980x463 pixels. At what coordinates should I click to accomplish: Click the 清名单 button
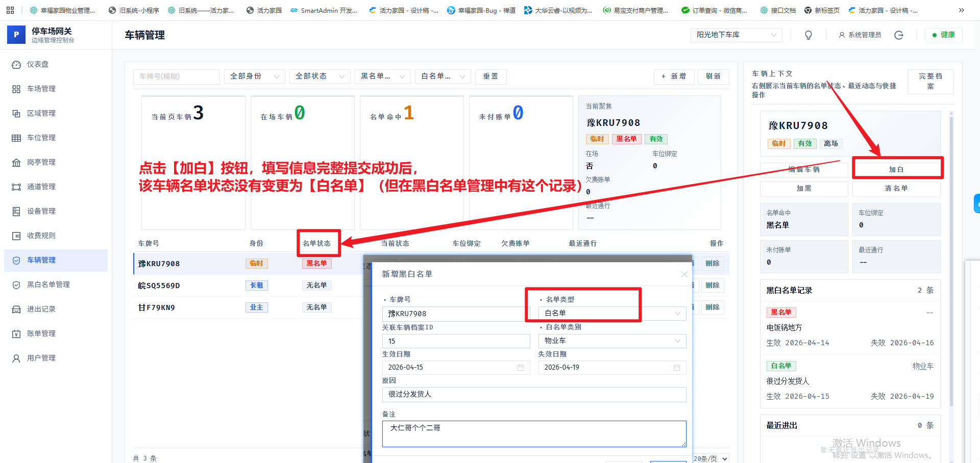point(896,189)
